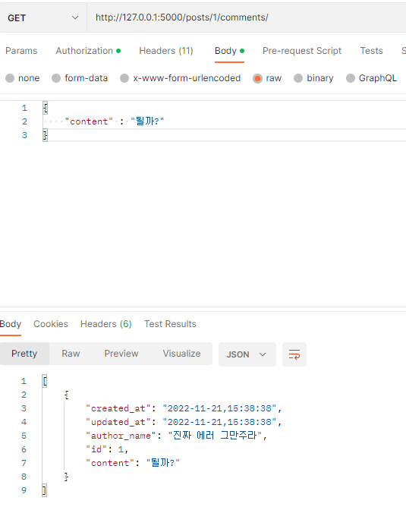Switch to the Tests tab
The height and width of the screenshot is (532, 406).
click(x=371, y=51)
